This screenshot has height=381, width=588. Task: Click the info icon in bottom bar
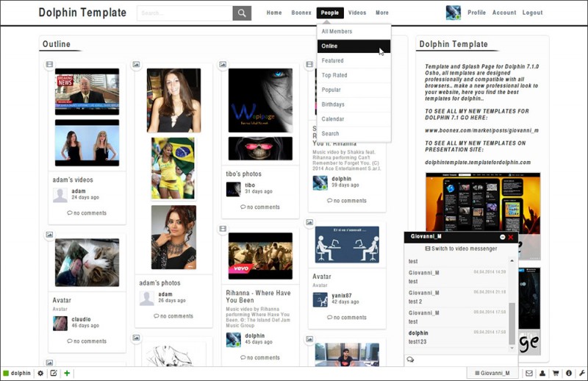click(x=569, y=373)
